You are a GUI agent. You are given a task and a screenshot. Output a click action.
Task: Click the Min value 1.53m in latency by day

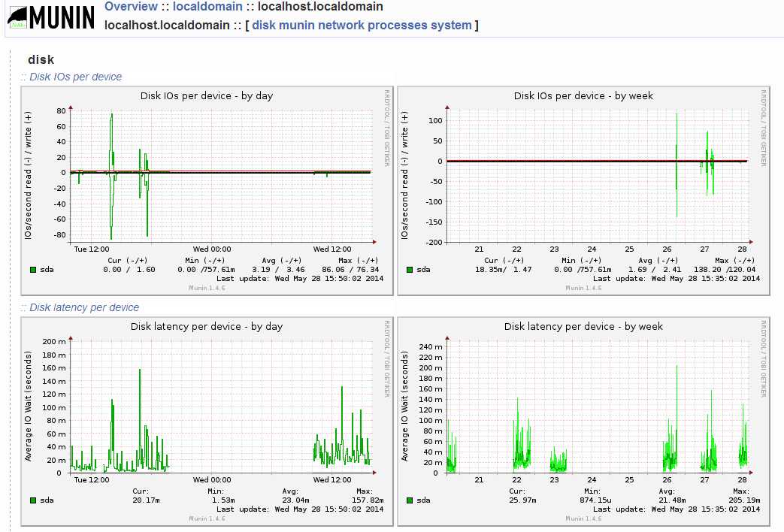[x=223, y=500]
